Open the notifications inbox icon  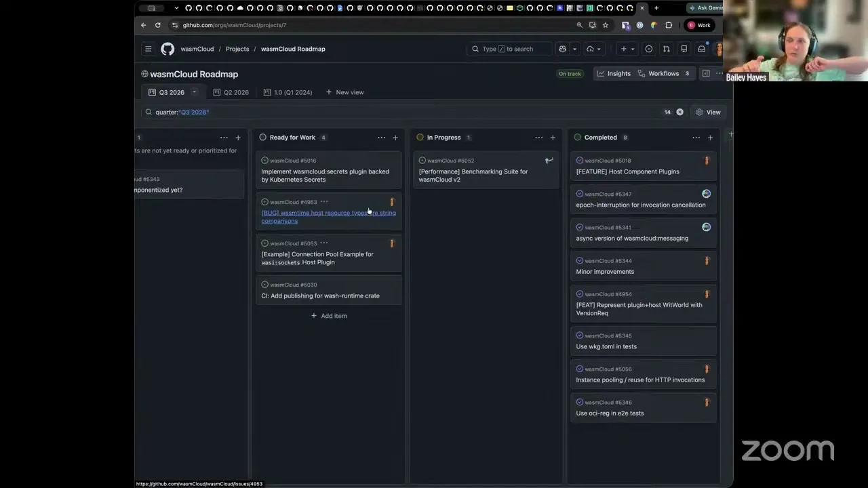coord(701,49)
